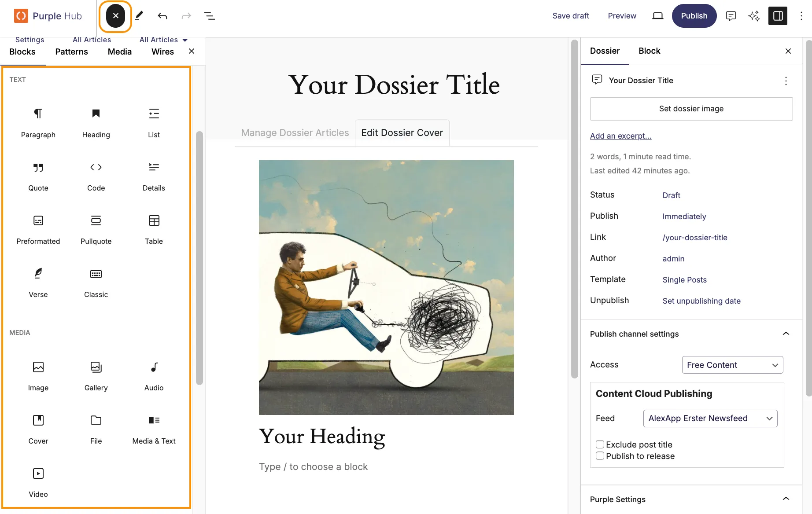Open the Purple Hub logo home
This screenshot has height=514, width=812.
tap(48, 16)
